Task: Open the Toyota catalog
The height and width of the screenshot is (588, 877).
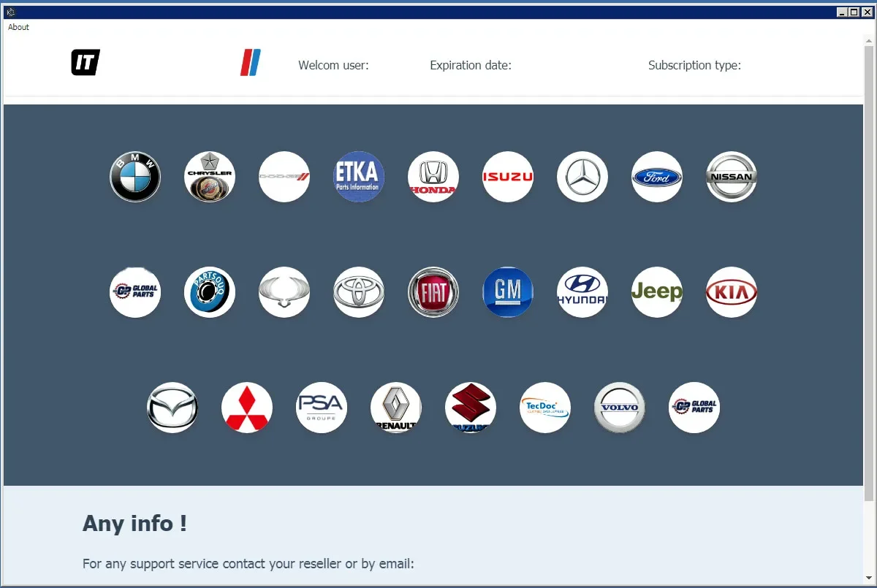Action: pos(359,292)
